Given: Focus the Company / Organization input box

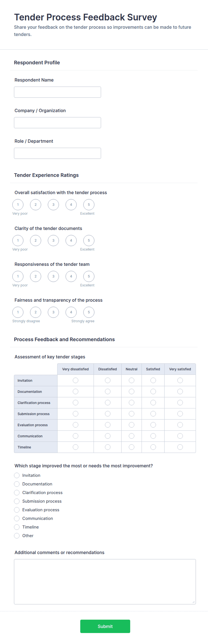Looking at the screenshot, I should [57, 122].
